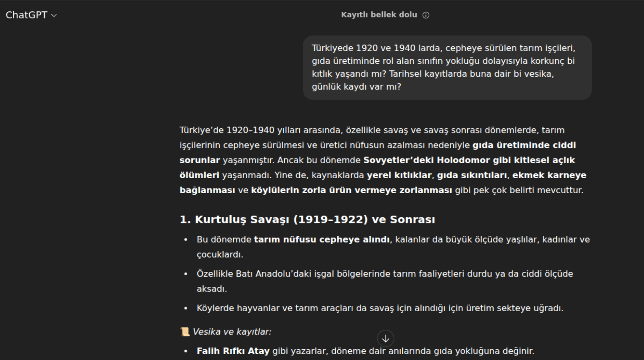The height and width of the screenshot is (360, 644).
Task: Click bold phrase 'köylülerin zorla ürün vermeye zorlanması'
Action: coord(351,190)
